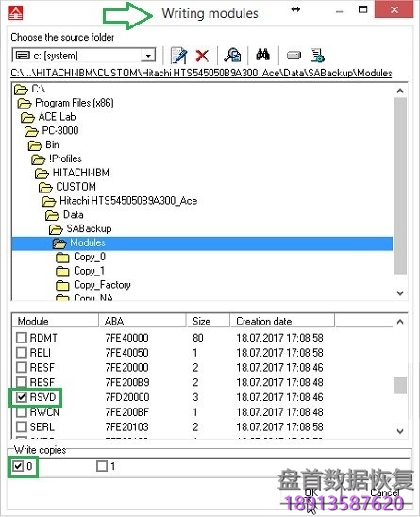Click the edit/rename folder toolbar icon
The image size is (420, 517).
point(179,56)
